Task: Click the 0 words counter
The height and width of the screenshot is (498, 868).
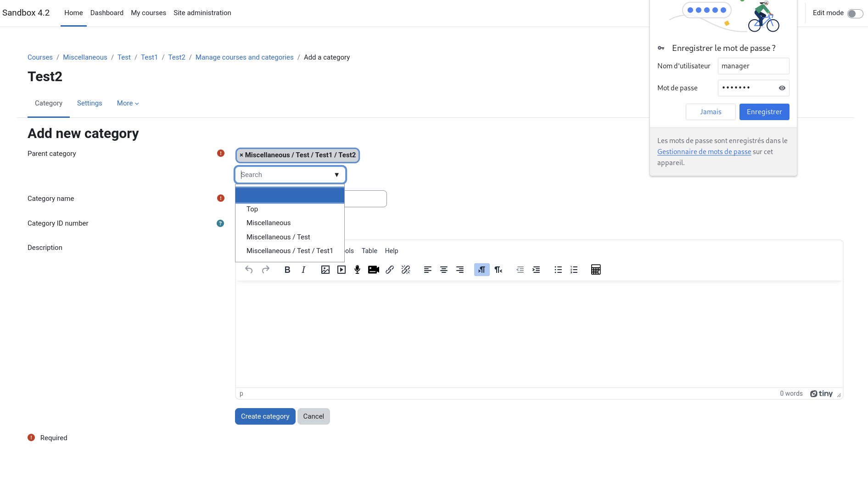Action: [791, 393]
